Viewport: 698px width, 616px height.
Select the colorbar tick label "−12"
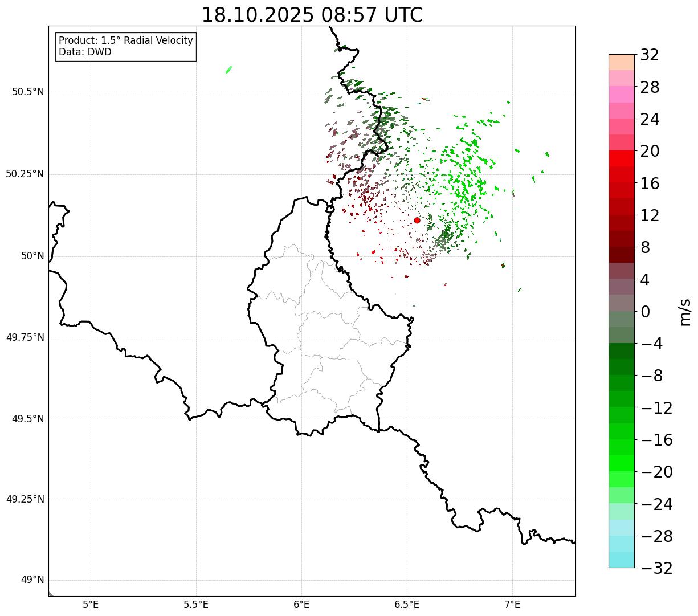coord(656,408)
